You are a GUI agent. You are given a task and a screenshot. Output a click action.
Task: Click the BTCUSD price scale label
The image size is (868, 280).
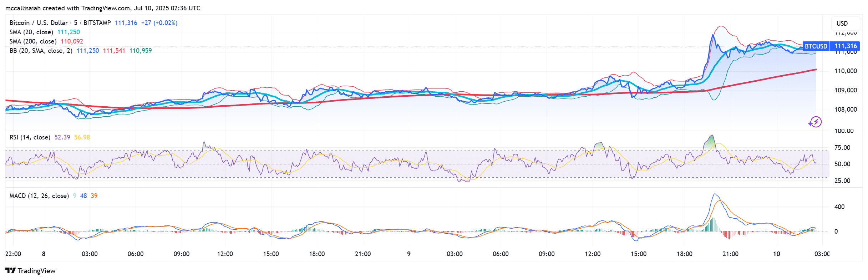point(816,46)
